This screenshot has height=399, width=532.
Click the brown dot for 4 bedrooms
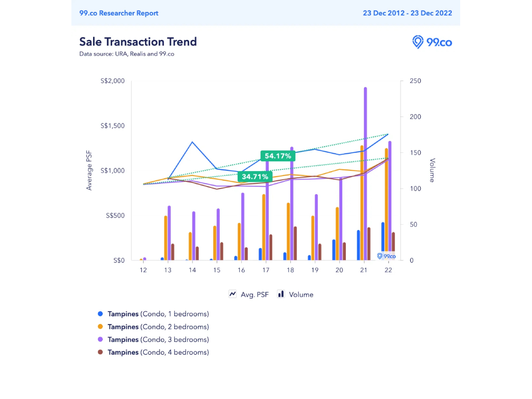pos(100,352)
